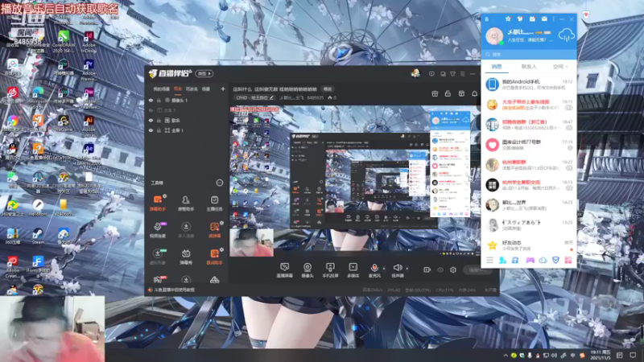Open QQ security shield icon

555,260
